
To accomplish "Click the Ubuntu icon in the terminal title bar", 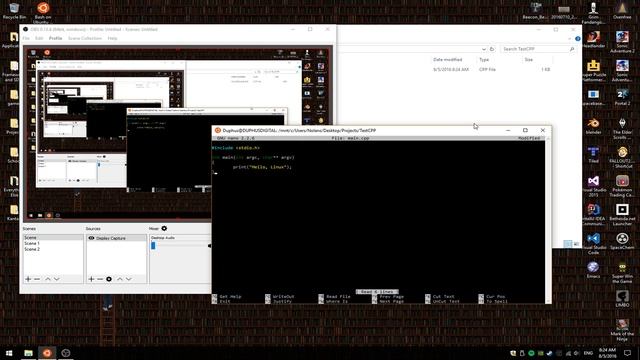I will coord(218,130).
